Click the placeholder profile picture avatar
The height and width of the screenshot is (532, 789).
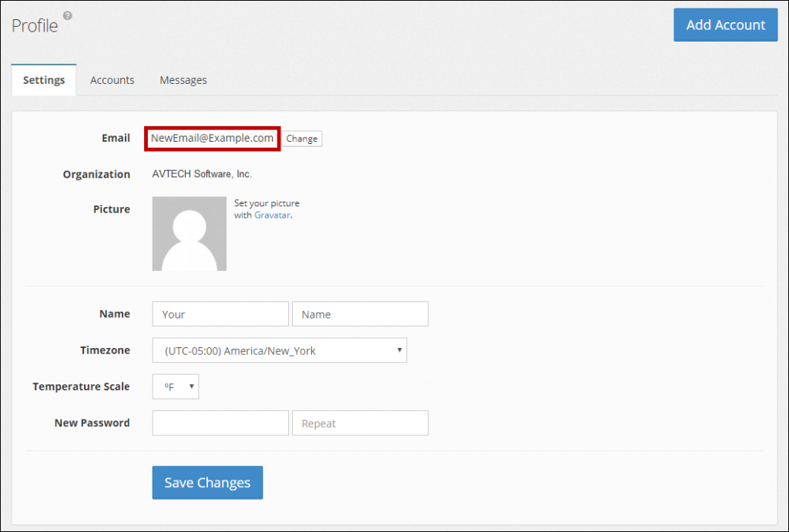pos(189,233)
